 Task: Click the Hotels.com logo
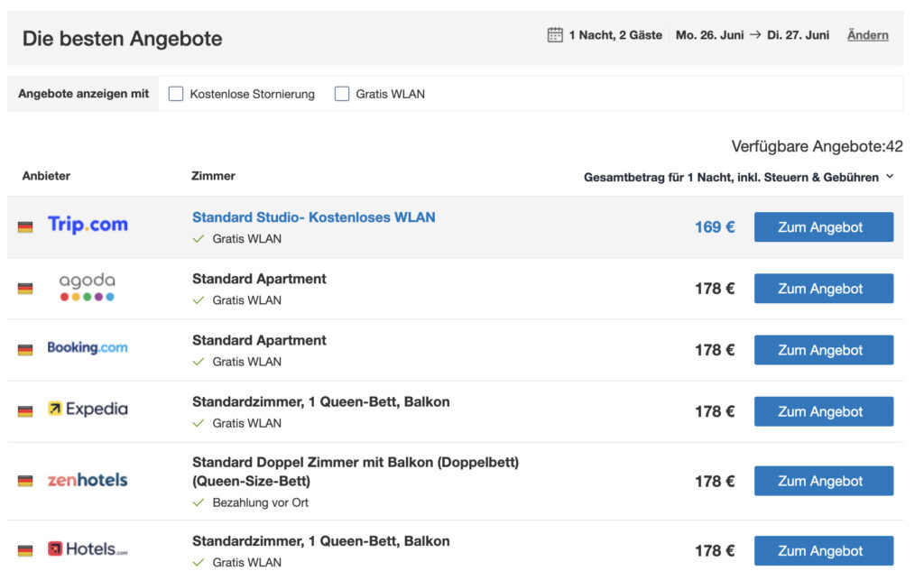point(88,548)
